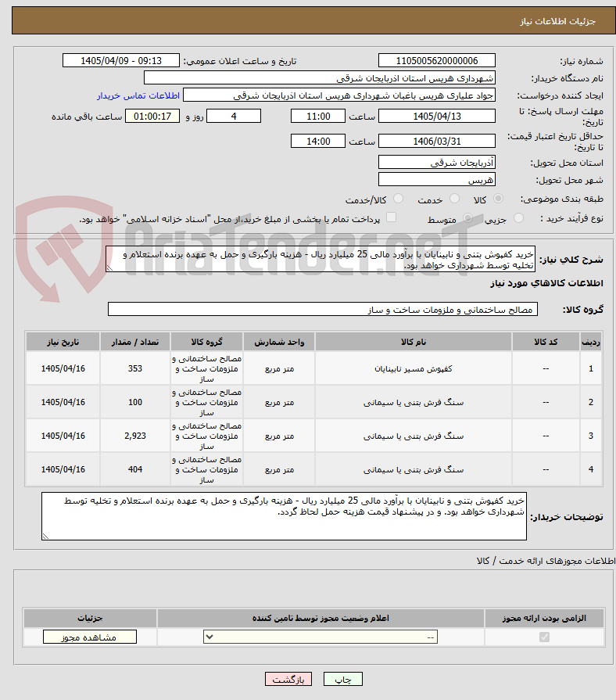The height and width of the screenshot is (700, 616).
Task: Click the گروه کالا column header
Action: (206, 342)
